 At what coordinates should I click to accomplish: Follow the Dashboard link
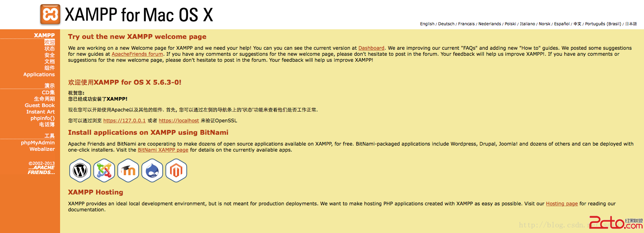[x=371, y=48]
